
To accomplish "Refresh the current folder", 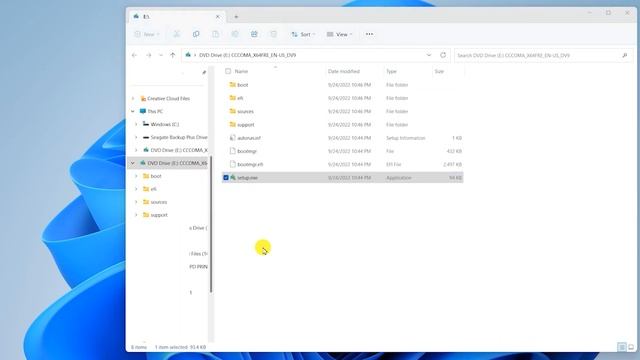I will (443, 55).
